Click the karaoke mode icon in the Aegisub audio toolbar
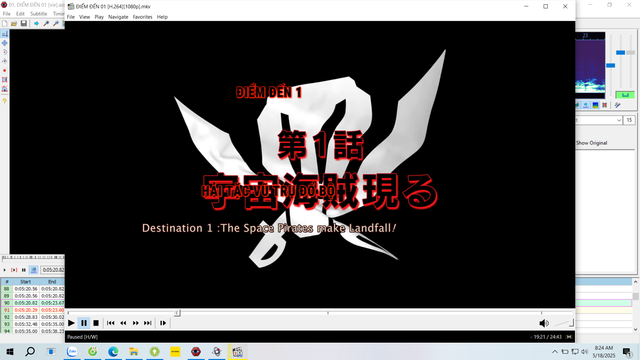640x360 pixels. coord(617,105)
